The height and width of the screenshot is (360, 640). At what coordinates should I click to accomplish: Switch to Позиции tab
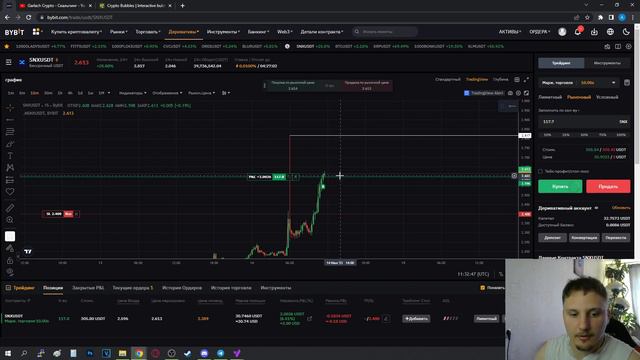pyautogui.click(x=53, y=288)
